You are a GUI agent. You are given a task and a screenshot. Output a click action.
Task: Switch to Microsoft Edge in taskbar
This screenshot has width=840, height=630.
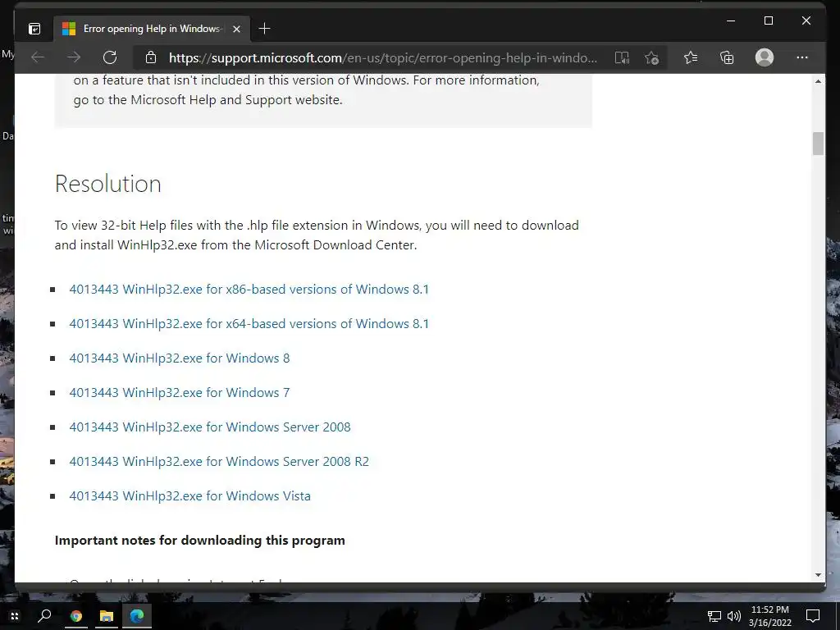[137, 616]
